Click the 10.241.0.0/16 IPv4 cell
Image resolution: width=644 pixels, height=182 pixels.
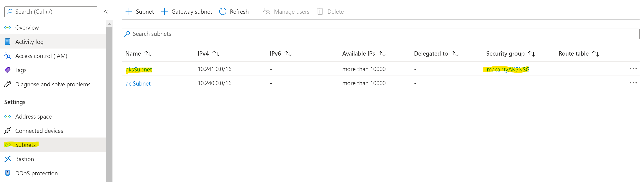tap(215, 69)
